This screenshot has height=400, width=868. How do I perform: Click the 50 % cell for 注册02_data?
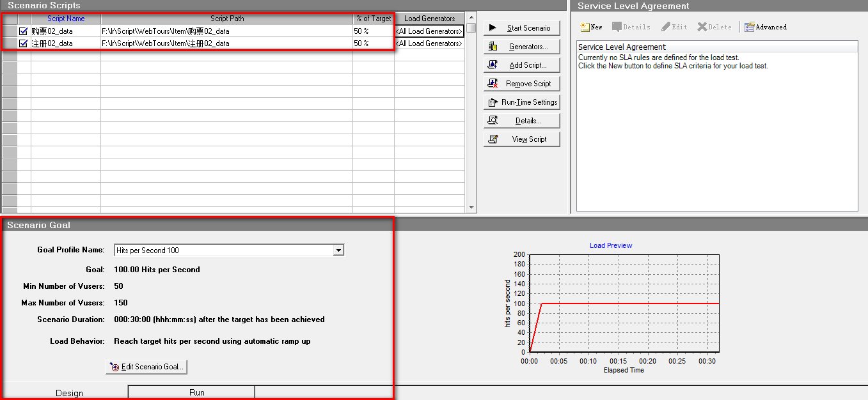coord(374,43)
